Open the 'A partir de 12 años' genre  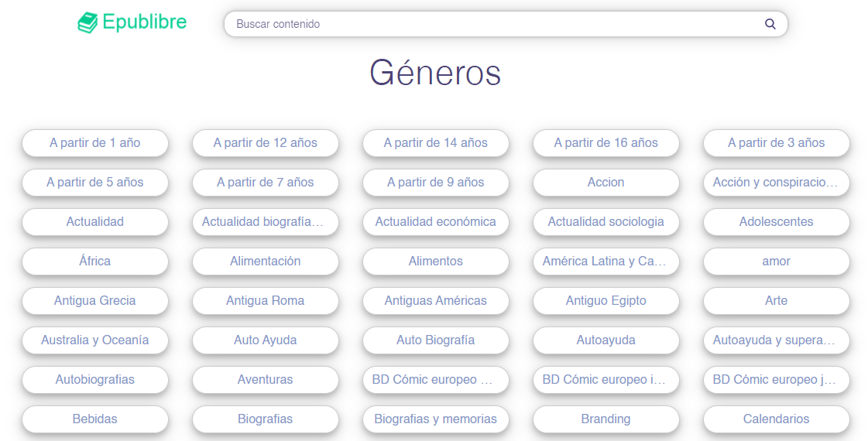(266, 143)
